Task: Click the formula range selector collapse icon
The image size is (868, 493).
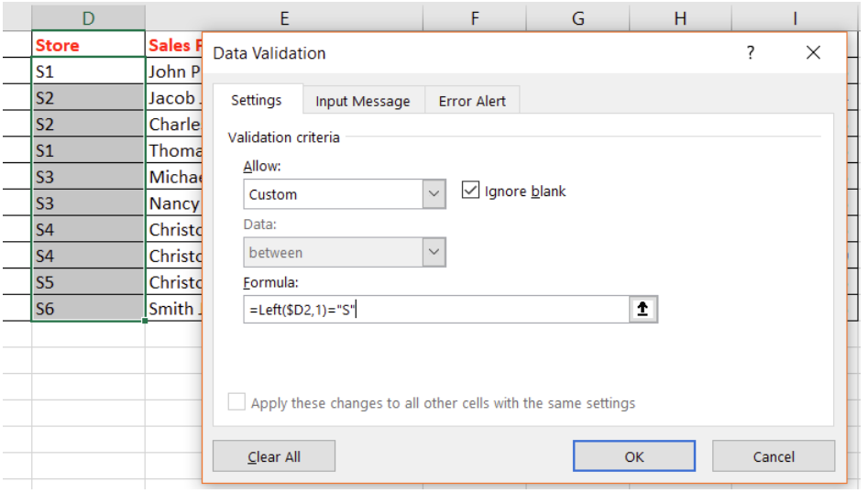Action: tap(643, 310)
